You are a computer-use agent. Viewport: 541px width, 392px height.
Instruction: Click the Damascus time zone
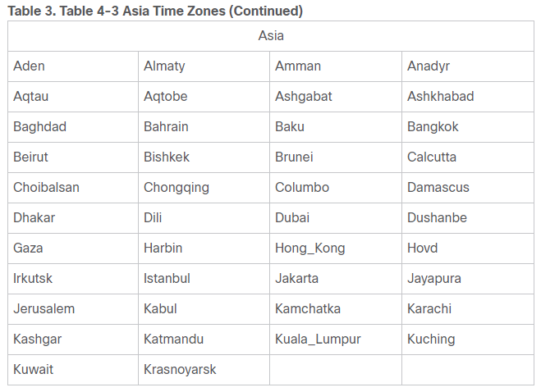coord(438,188)
